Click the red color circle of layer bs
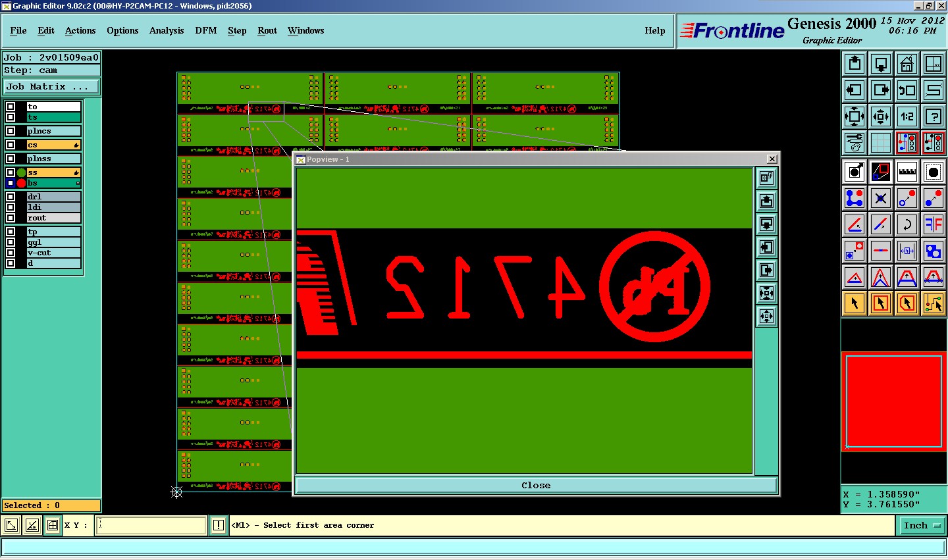The height and width of the screenshot is (560, 948). coord(22,183)
